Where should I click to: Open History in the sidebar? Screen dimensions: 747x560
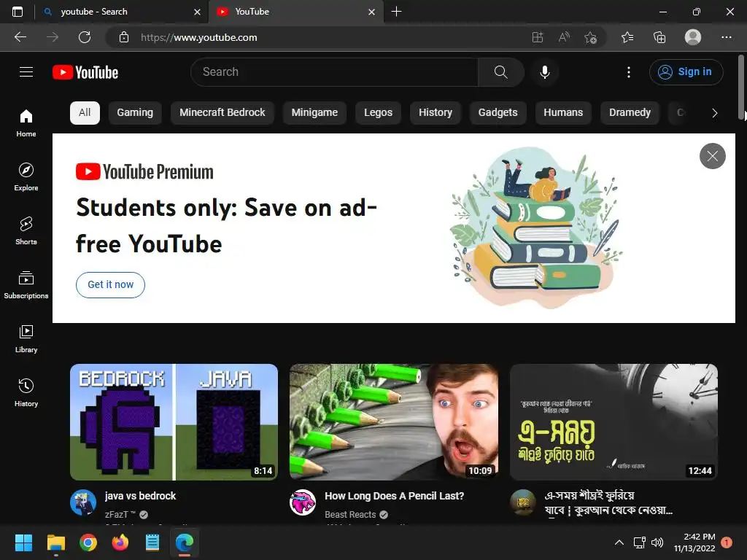pos(26,392)
